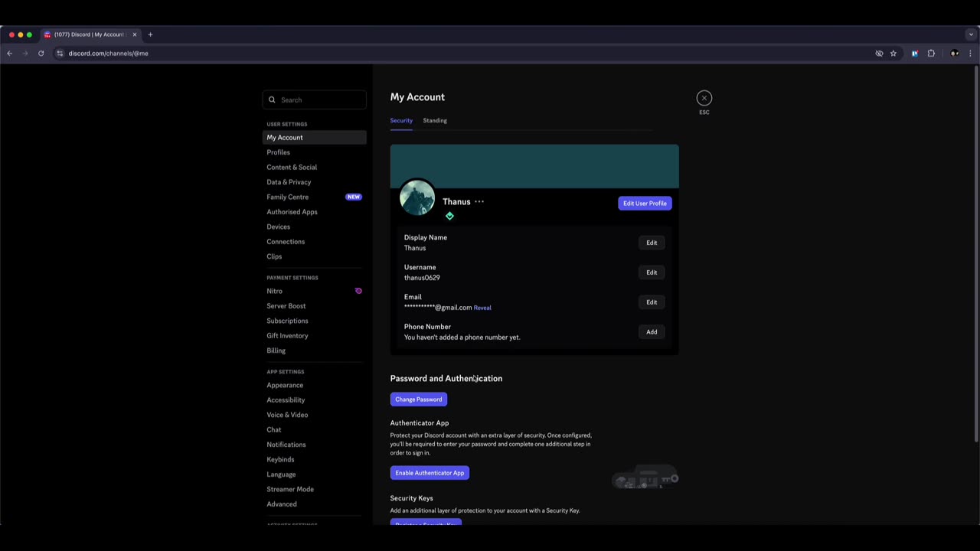The image size is (980, 551).
Task: Click the profile banner teal area
Action: pyautogui.click(x=534, y=166)
